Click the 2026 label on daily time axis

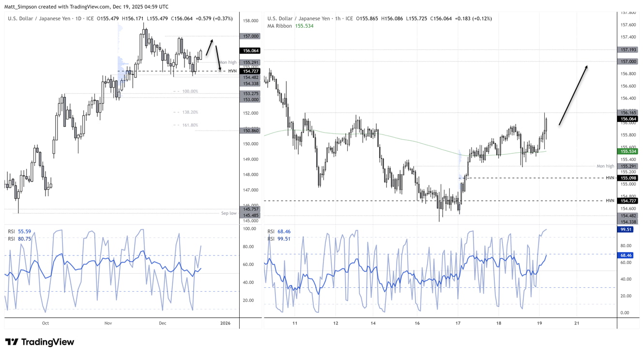pos(225,323)
